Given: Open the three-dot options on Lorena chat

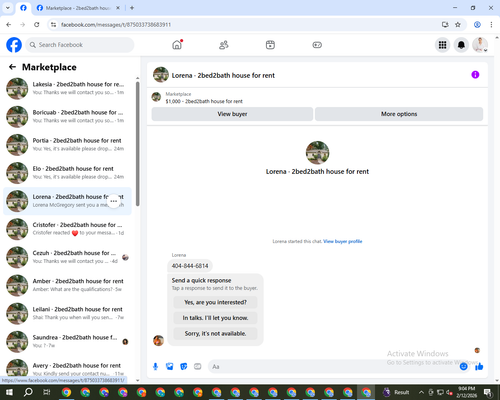Looking at the screenshot, I should click(114, 201).
